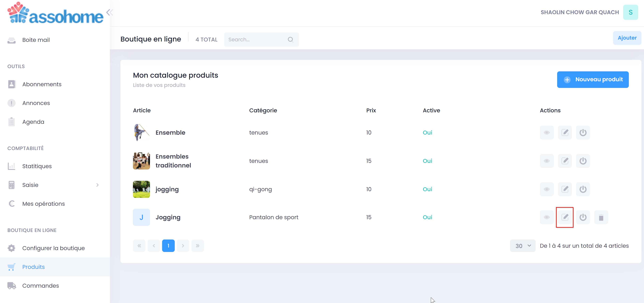Image resolution: width=644 pixels, height=303 pixels.
Task: Delete the Jogging product with trash icon
Action: click(x=601, y=217)
